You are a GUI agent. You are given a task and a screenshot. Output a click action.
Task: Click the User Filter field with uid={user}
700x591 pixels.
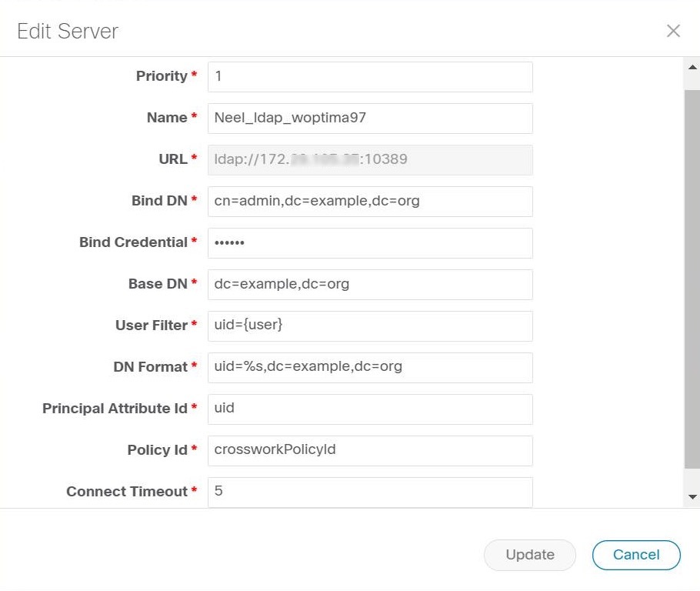(x=369, y=326)
